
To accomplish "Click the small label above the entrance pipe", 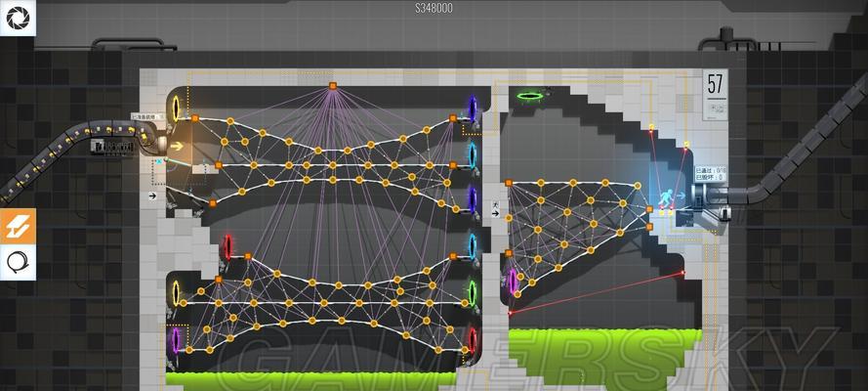I will point(147,117).
